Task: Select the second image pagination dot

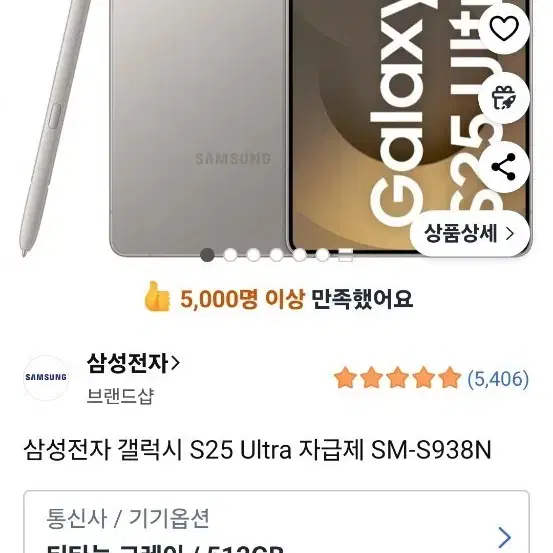Action: coord(230,255)
